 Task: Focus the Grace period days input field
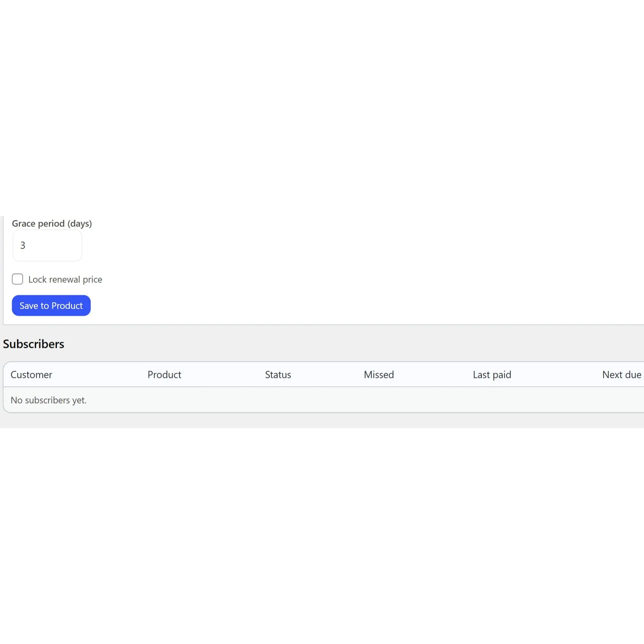[47, 246]
